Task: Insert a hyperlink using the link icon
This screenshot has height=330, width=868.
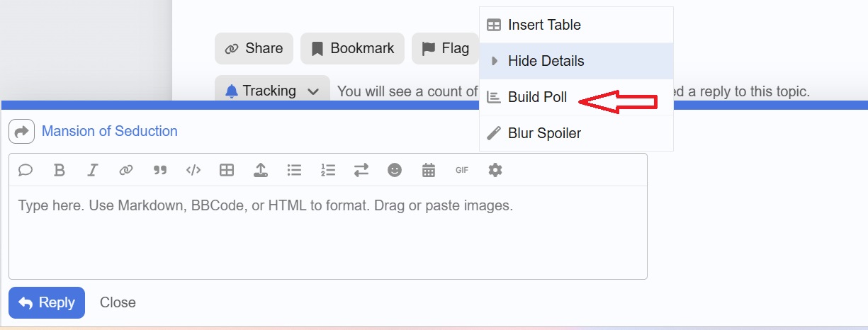Action: tap(125, 170)
